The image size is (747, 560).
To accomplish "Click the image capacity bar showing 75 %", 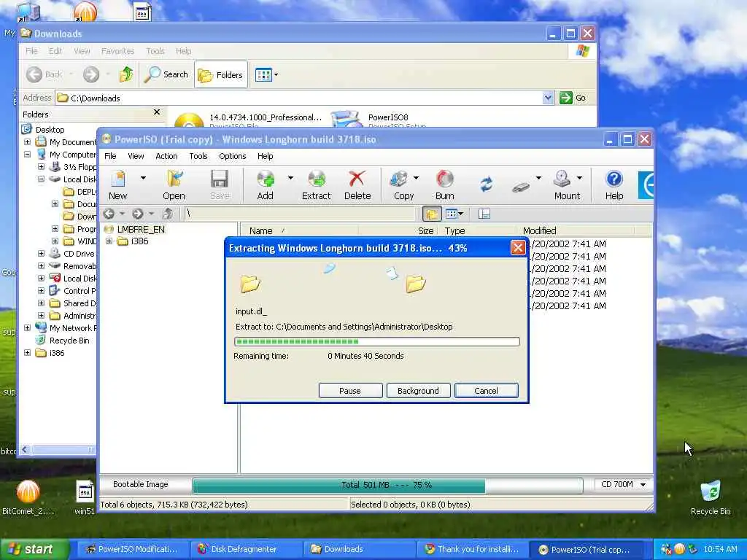I will [387, 485].
